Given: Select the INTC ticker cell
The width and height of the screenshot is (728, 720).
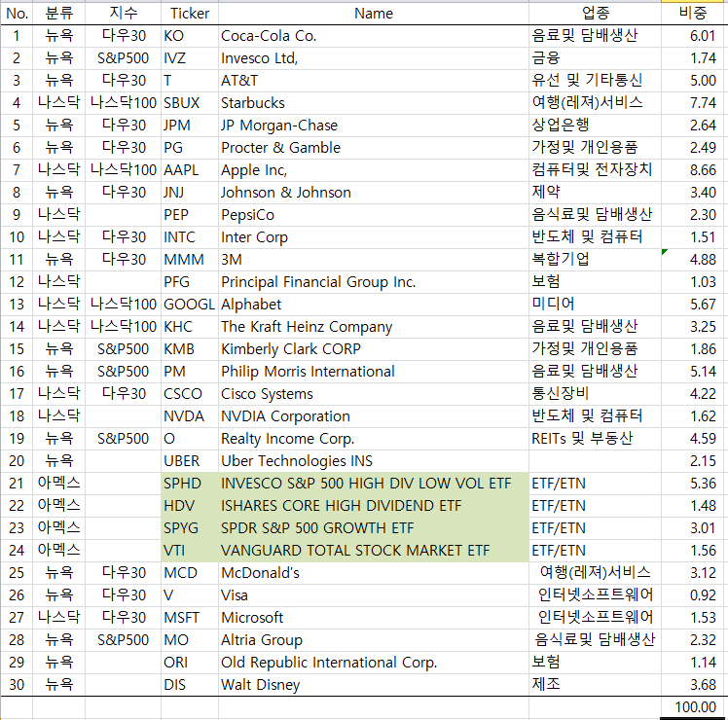Looking at the screenshot, I should tap(190, 236).
